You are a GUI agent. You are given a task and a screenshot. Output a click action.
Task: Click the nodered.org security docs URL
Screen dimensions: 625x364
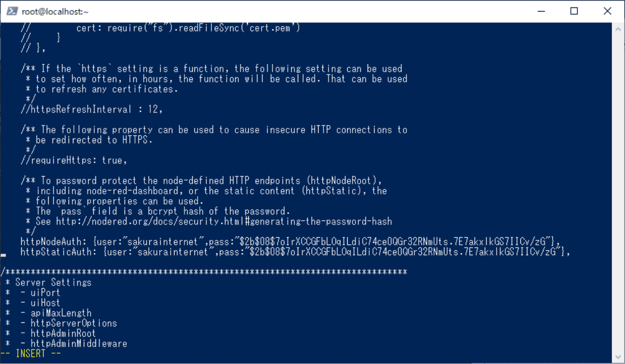(x=224, y=222)
